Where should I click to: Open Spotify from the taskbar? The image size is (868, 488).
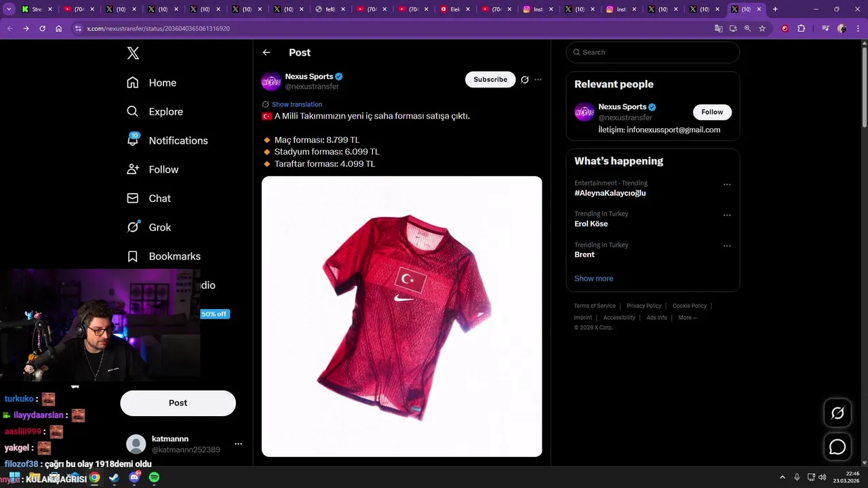coord(154,478)
